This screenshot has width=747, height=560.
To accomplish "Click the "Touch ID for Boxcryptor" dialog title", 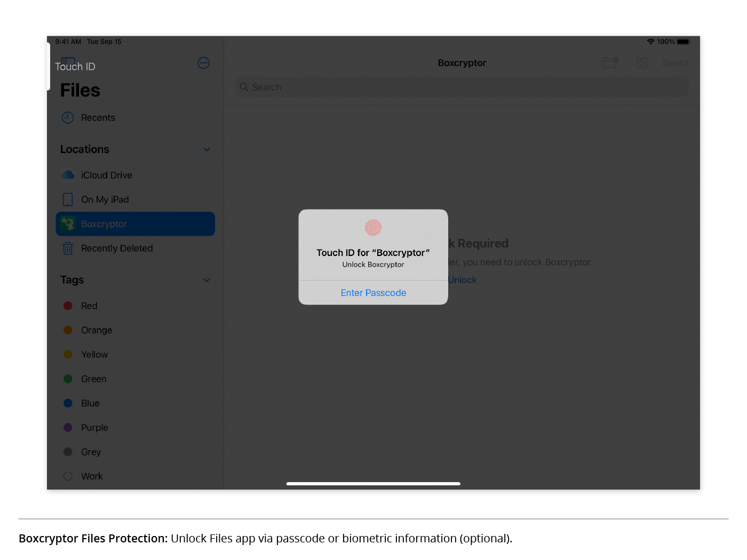I will click(373, 253).
